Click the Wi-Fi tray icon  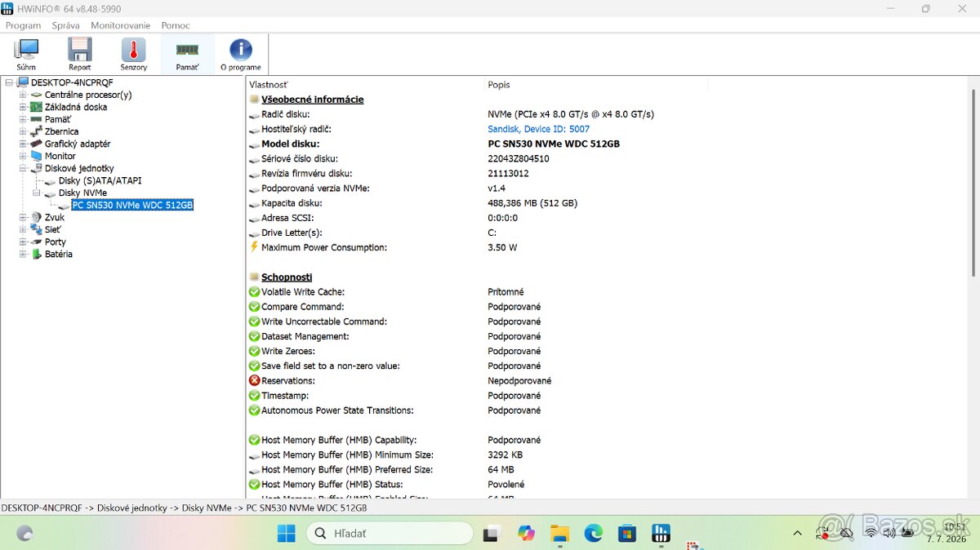pyautogui.click(x=871, y=533)
